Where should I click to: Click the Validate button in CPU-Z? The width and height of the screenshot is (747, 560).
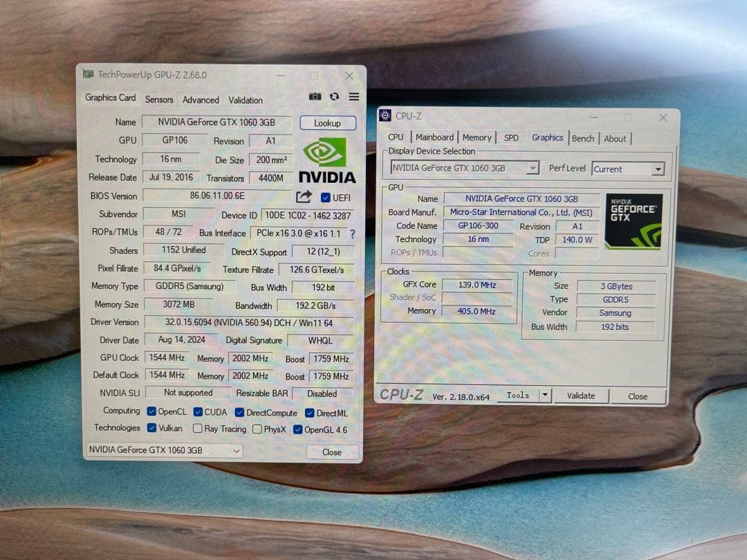click(x=581, y=395)
